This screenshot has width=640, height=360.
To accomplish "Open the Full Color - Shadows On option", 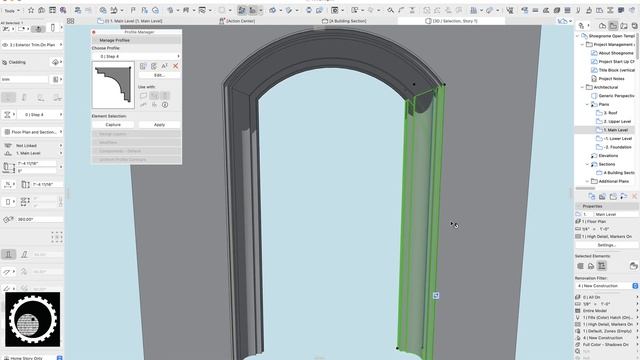I will (x=607, y=345).
